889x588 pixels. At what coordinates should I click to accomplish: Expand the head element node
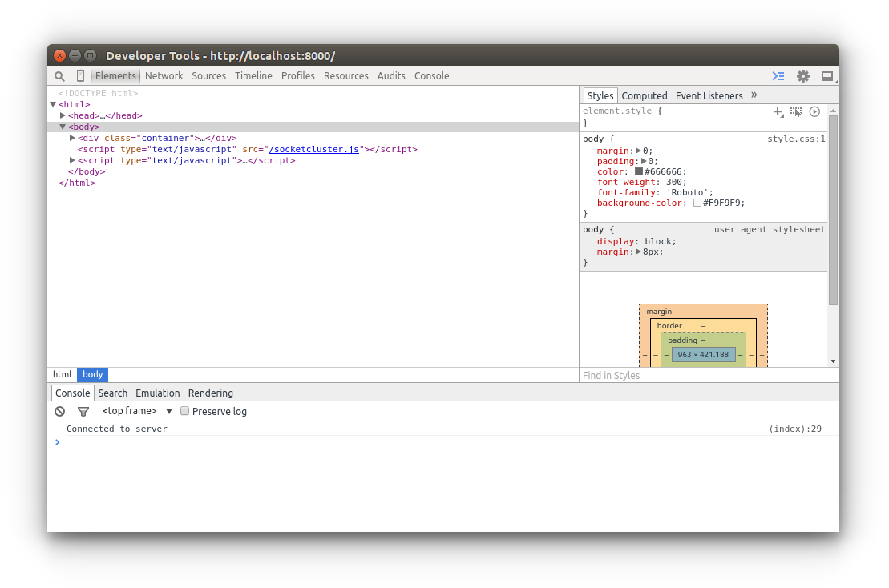click(63, 115)
